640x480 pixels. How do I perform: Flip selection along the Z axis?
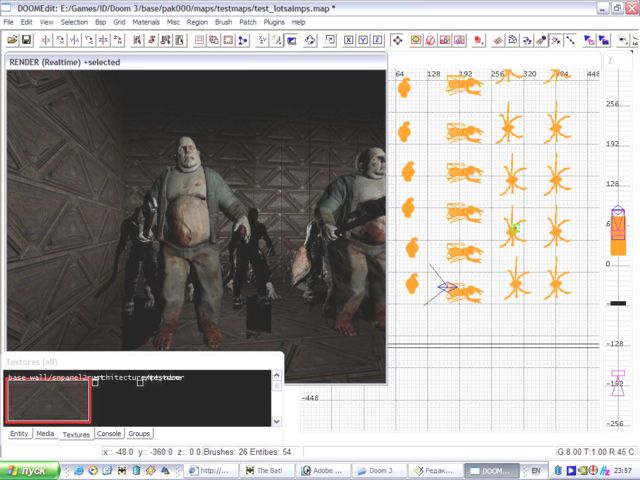103,40
